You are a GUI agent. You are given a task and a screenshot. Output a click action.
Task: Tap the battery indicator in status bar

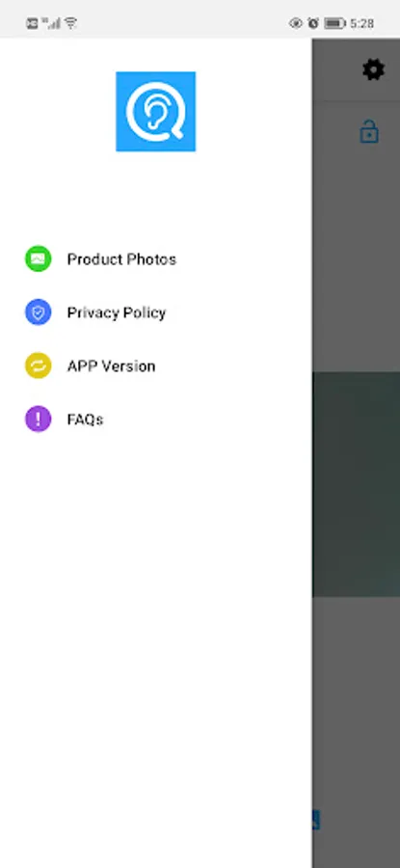[334, 23]
